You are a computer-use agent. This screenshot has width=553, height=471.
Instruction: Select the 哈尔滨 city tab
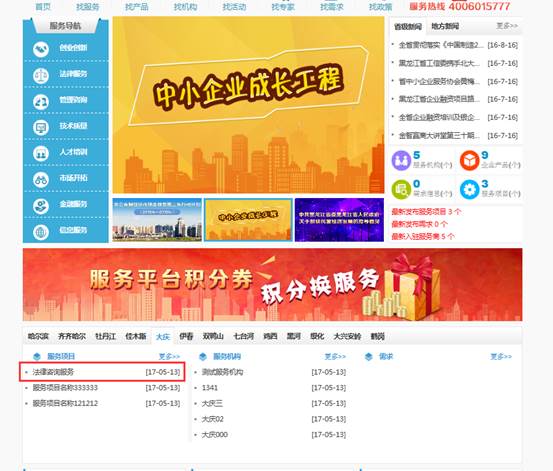[x=38, y=336]
